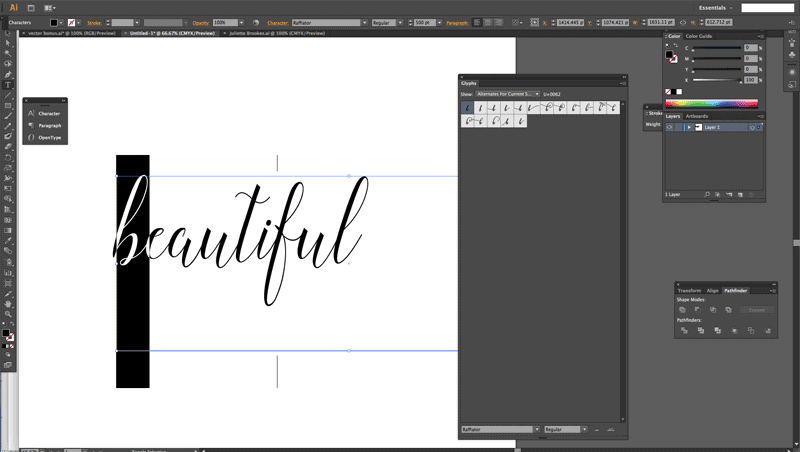Open the Paragraph panel button

point(45,125)
